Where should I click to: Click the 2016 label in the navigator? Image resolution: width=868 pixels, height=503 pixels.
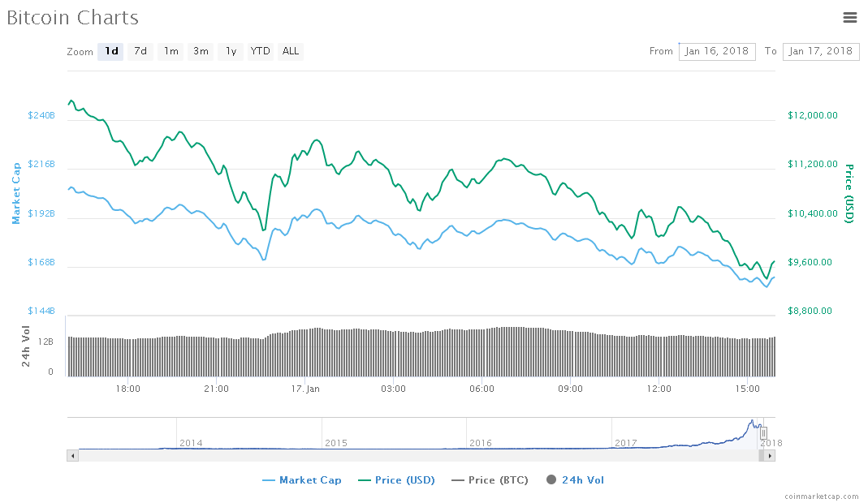pyautogui.click(x=481, y=443)
